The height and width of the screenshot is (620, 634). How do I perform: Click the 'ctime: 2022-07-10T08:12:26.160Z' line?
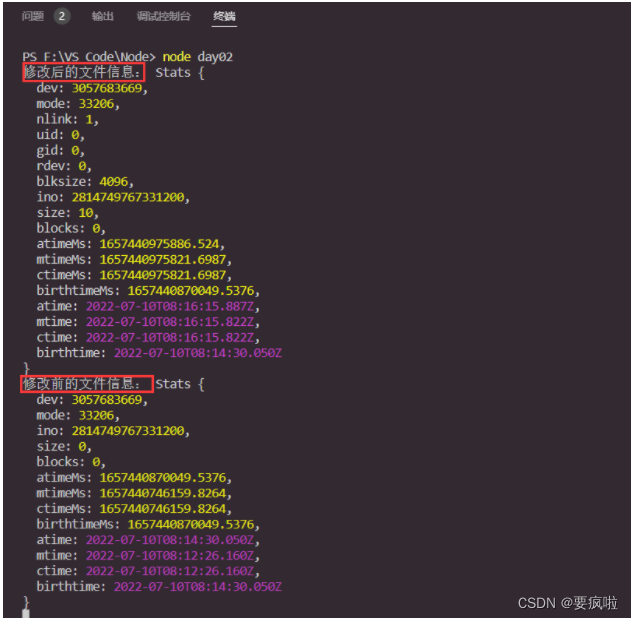click(x=148, y=571)
